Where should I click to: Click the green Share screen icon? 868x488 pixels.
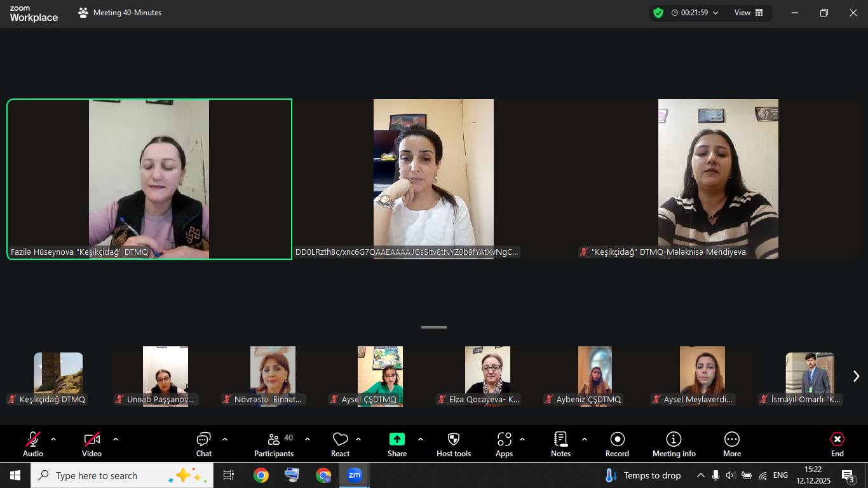pos(397,440)
